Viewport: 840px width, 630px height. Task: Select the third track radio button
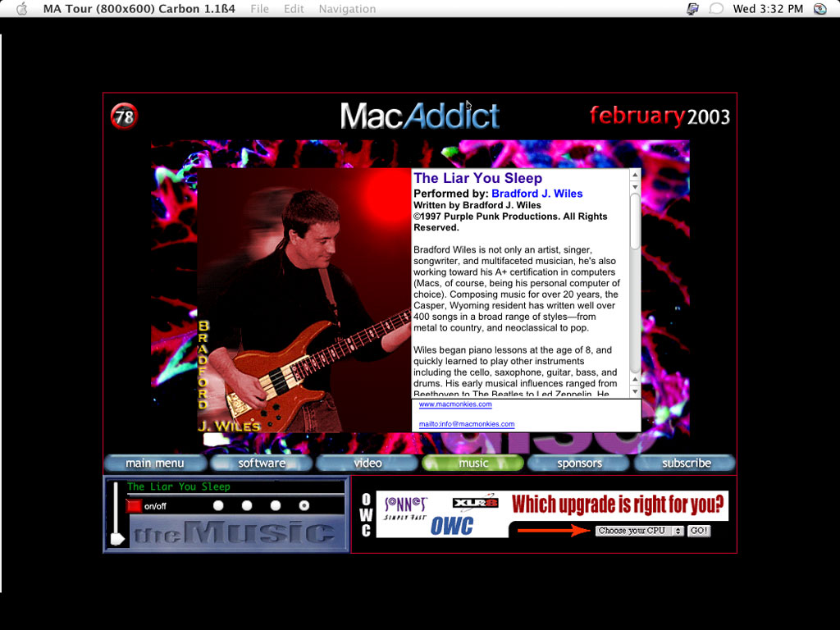point(276,505)
